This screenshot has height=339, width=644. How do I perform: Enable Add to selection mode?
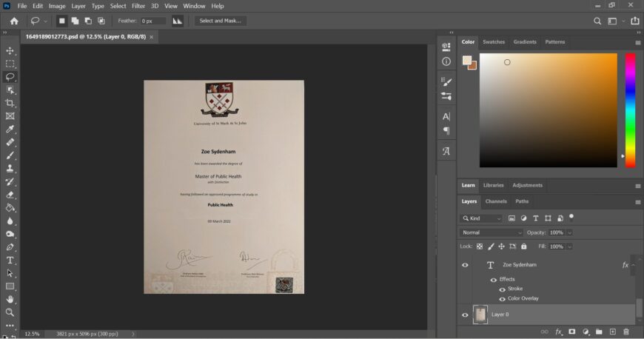coord(75,21)
